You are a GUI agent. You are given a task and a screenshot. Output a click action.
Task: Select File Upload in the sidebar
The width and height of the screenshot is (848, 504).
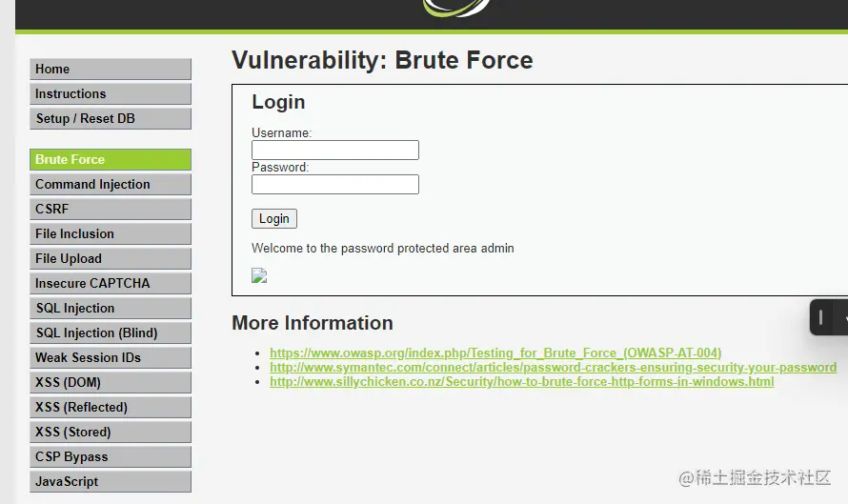(110, 259)
